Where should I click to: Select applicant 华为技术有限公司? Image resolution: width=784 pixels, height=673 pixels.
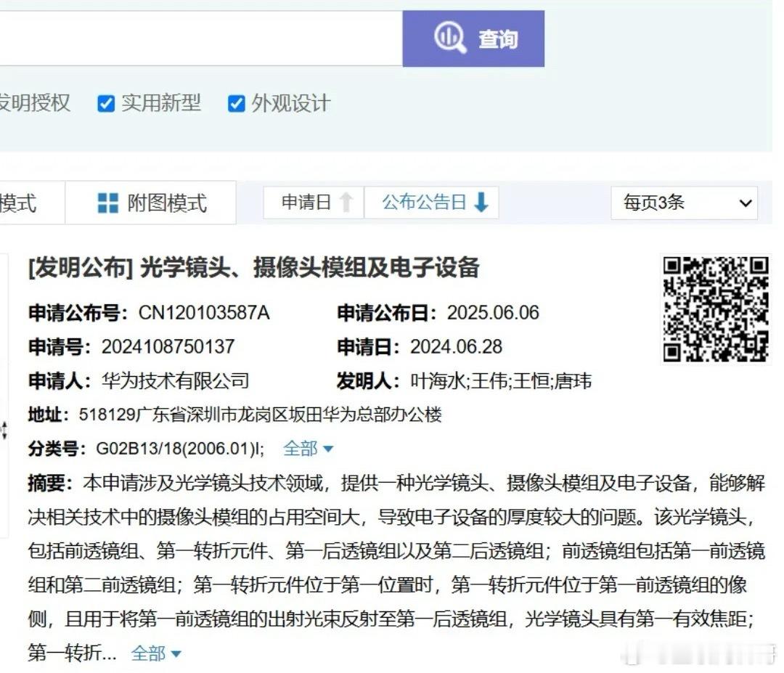[x=176, y=381]
